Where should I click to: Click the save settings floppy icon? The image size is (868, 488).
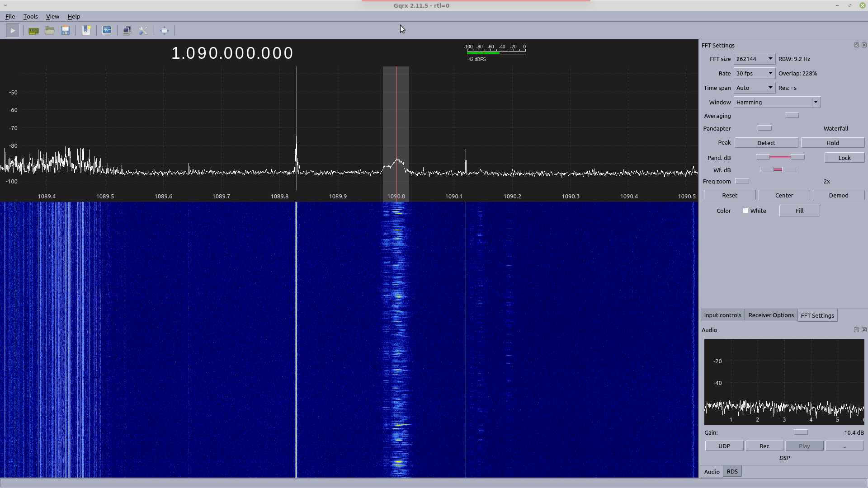66,31
